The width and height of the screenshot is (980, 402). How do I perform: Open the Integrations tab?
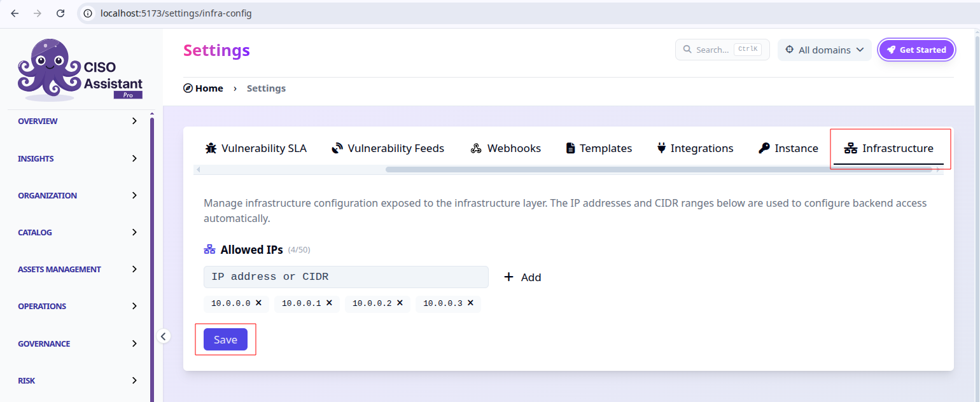tap(696, 148)
